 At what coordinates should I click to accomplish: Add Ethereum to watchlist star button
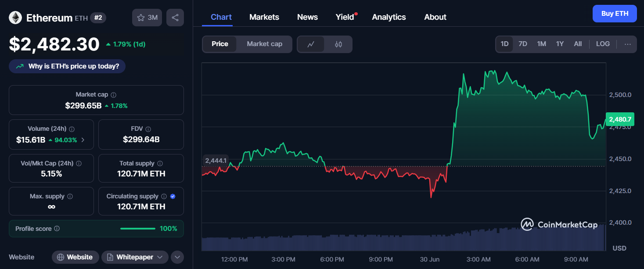(x=147, y=18)
